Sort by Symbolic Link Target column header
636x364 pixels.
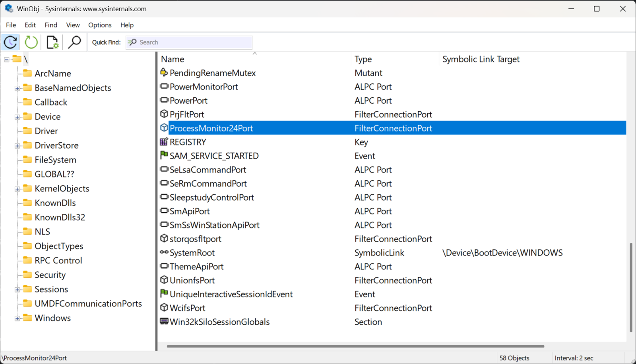coord(533,59)
